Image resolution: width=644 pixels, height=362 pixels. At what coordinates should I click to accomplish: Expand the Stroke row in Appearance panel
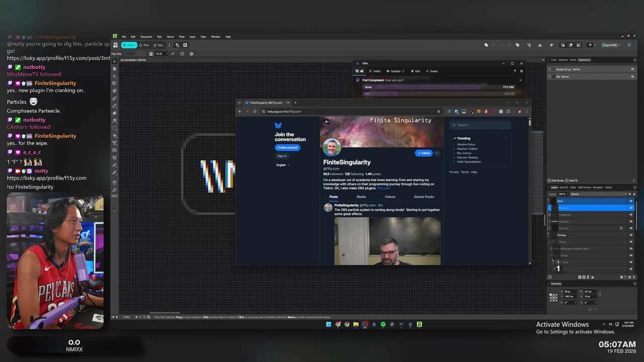coord(549,69)
